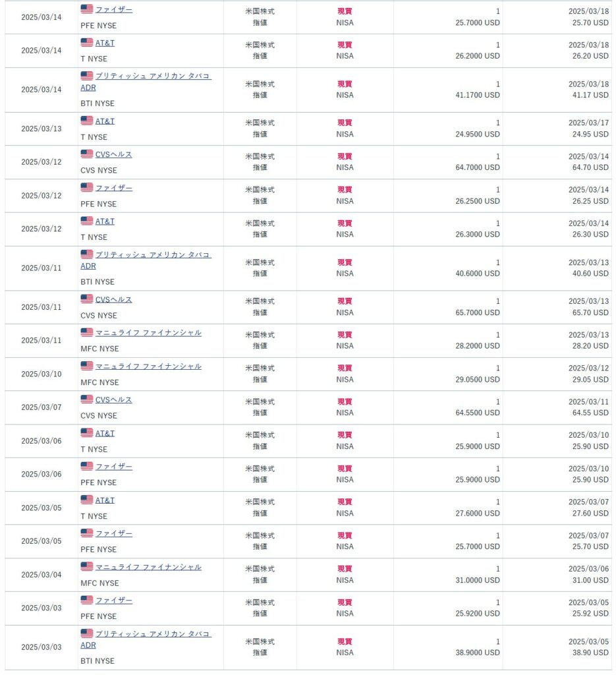The image size is (616, 675).
Task: Click US flag beside ブリティッシュ アメリカン タバコ dated 2025/03/11
Action: [x=86, y=254]
